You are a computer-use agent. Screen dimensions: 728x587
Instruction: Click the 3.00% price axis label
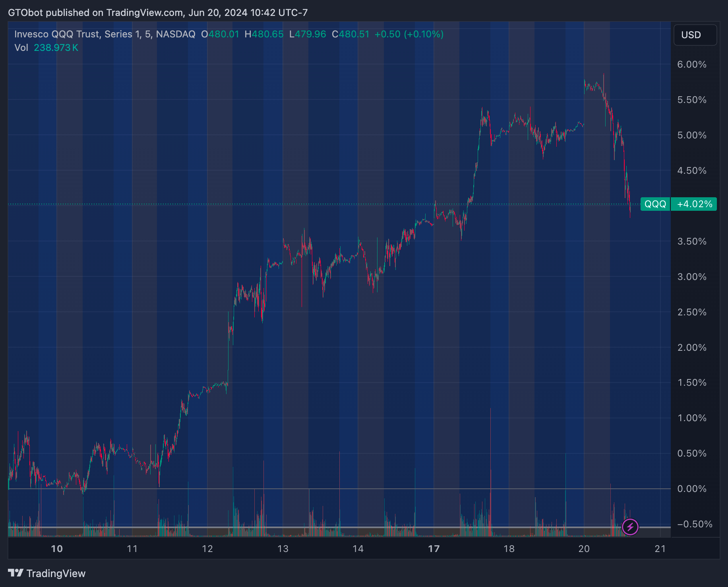692,277
